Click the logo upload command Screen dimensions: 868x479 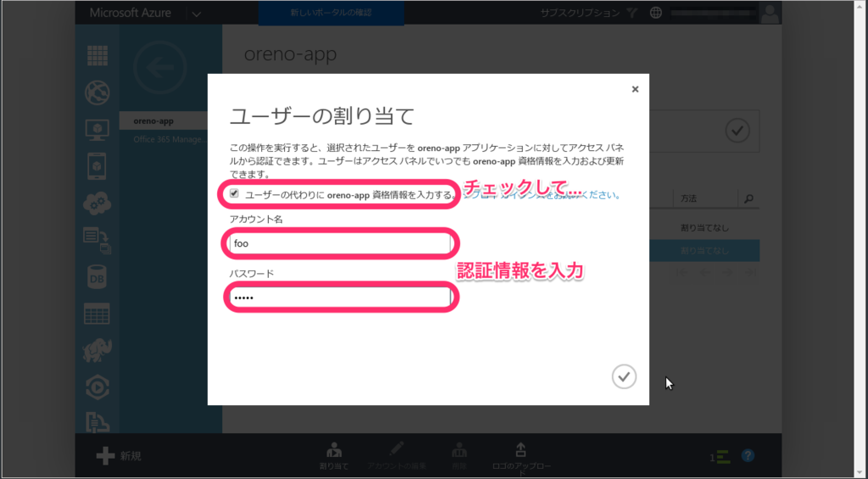[x=521, y=459]
